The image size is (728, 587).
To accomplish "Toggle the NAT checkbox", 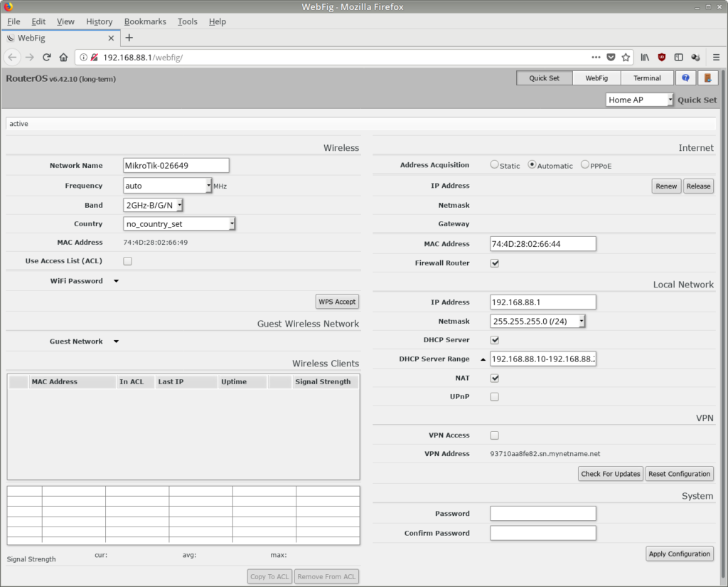I will click(495, 378).
